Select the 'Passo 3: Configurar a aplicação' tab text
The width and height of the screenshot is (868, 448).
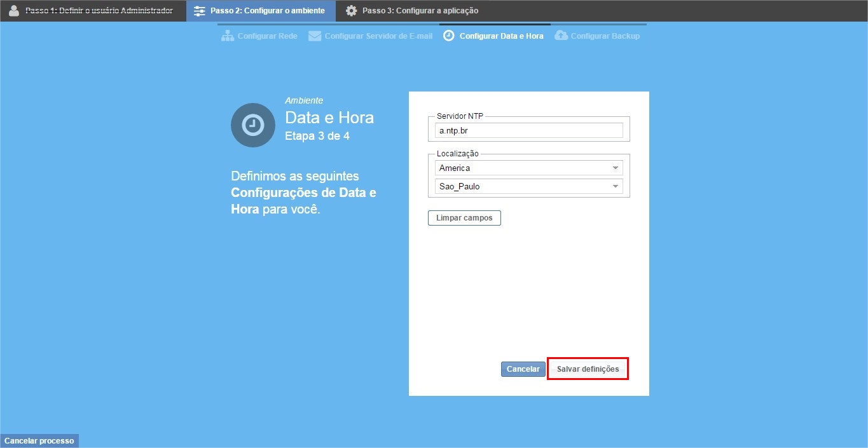pos(420,11)
